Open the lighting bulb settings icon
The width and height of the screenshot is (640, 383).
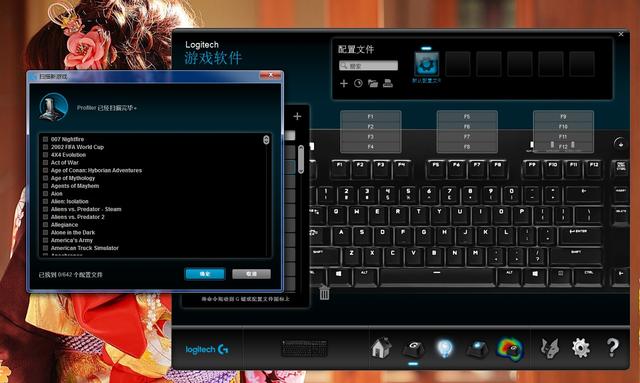click(444, 348)
